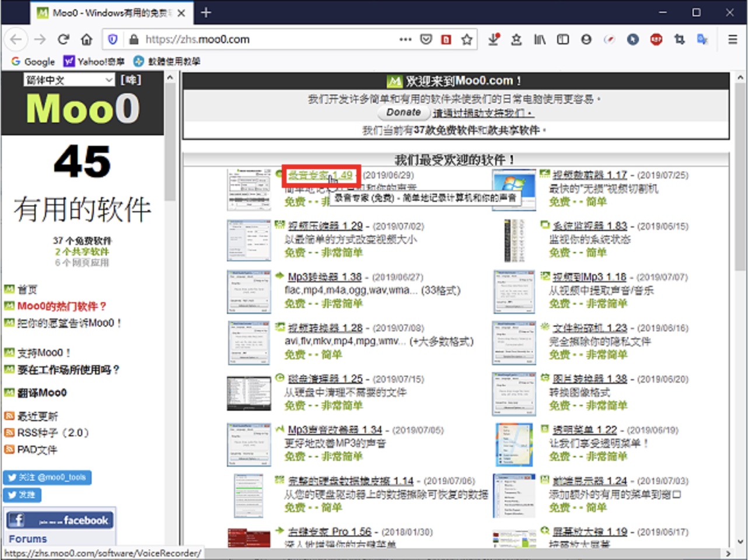Close the Moo0 browser tab
Image resolution: width=748 pixels, height=560 pixels.
(x=181, y=13)
